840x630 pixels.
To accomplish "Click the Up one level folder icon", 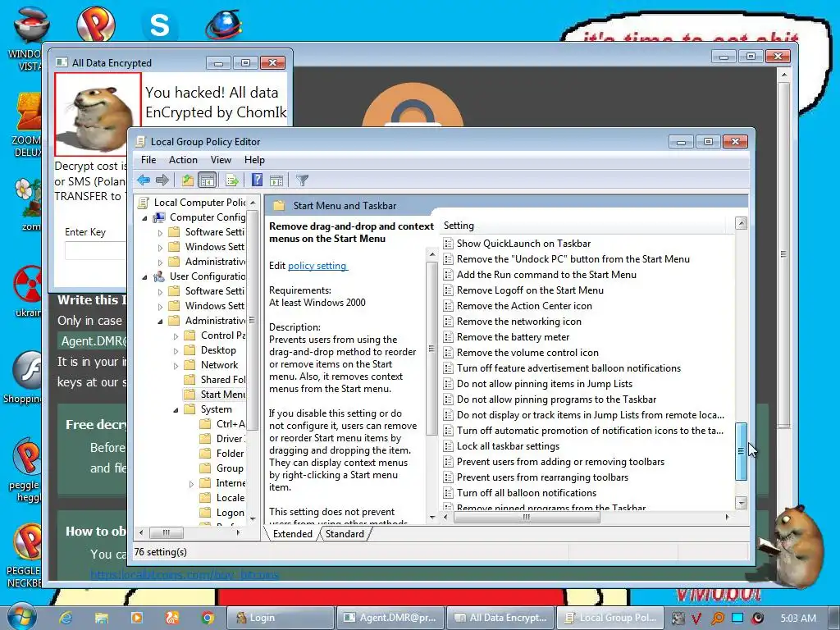I will click(187, 180).
